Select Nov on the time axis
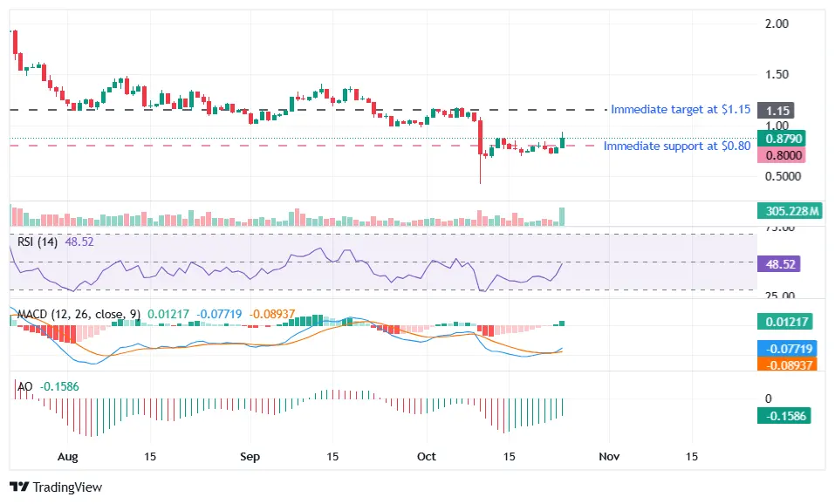This screenshot has height=504, width=835. pos(608,456)
